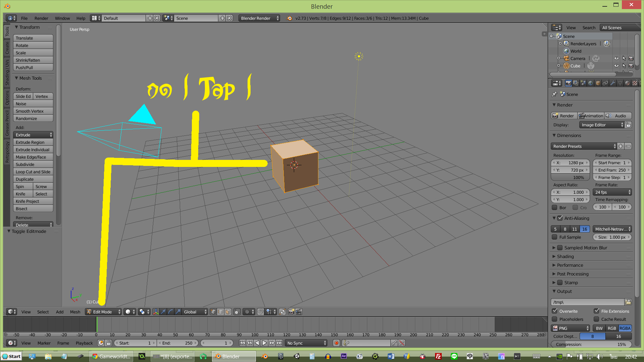Click the timeline record button

pyautogui.click(x=336, y=343)
